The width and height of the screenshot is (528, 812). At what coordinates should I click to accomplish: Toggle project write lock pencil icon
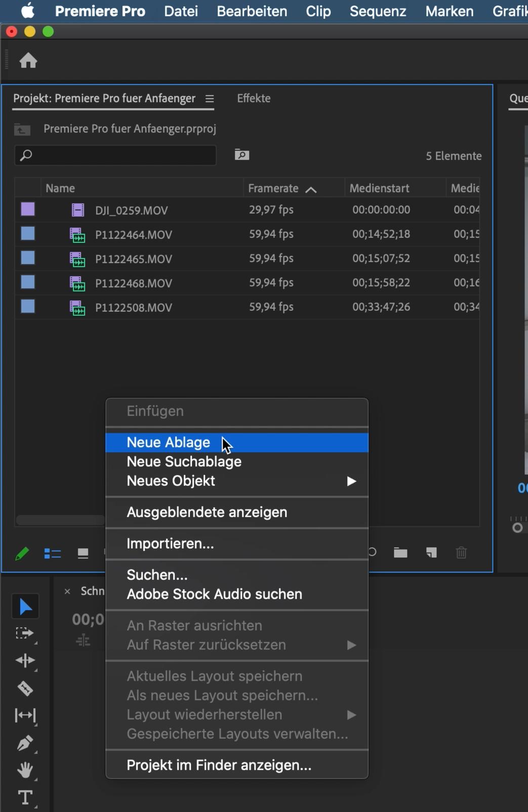[x=22, y=553]
